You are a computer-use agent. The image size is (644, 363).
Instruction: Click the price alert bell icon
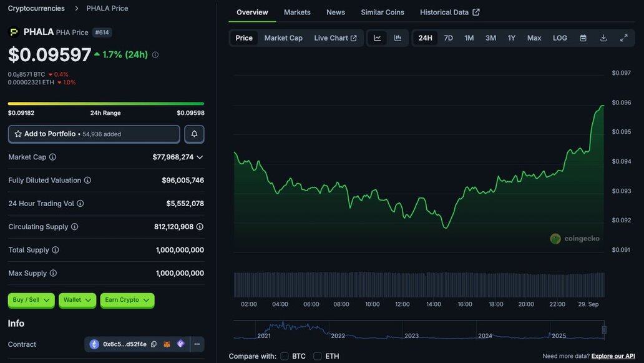point(194,134)
